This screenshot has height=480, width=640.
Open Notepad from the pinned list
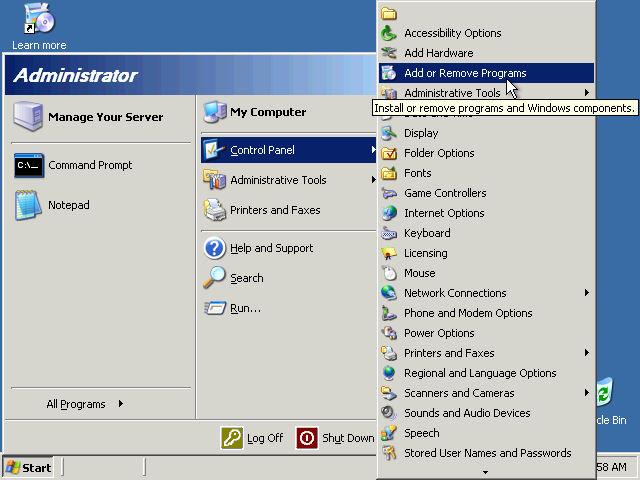(29, 205)
